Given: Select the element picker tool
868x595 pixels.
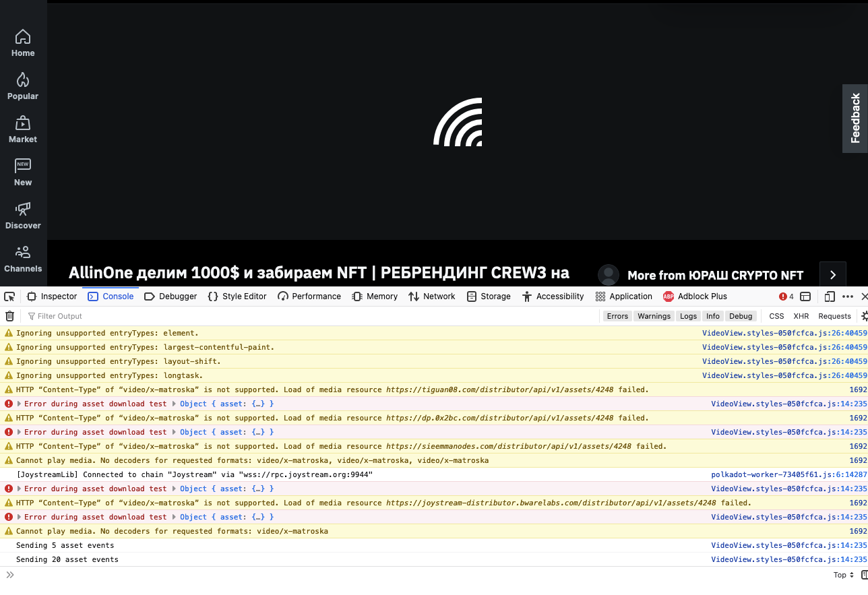Looking at the screenshot, I should 9,296.
